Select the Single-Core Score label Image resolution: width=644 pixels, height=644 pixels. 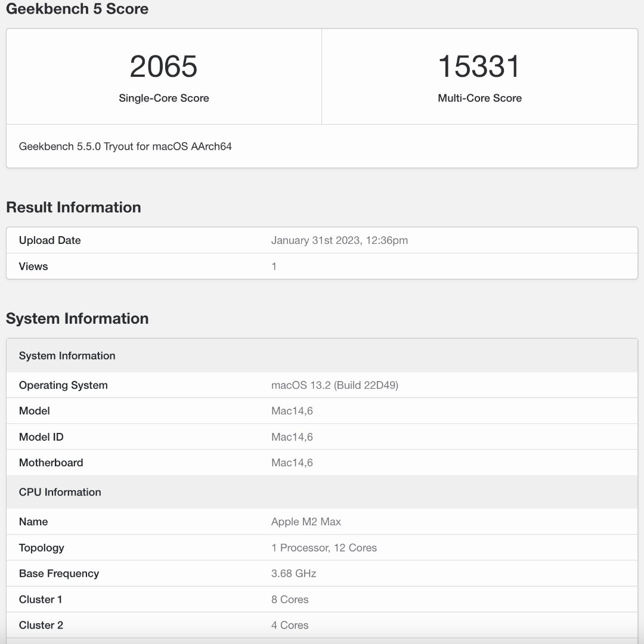point(164,98)
